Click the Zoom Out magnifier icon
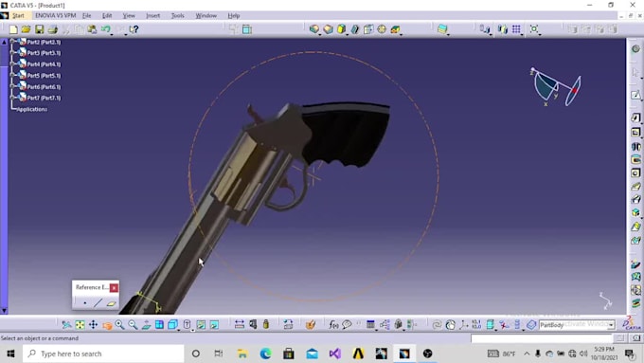644x363 pixels. point(133,325)
